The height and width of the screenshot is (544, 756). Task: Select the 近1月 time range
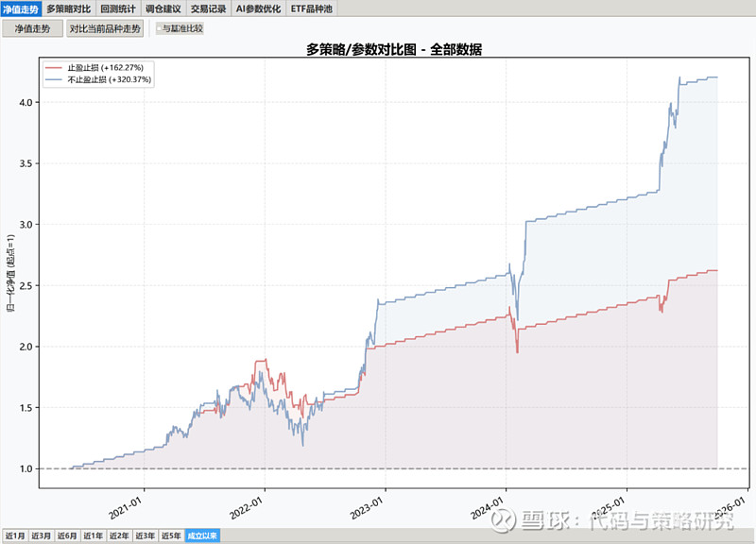14,535
